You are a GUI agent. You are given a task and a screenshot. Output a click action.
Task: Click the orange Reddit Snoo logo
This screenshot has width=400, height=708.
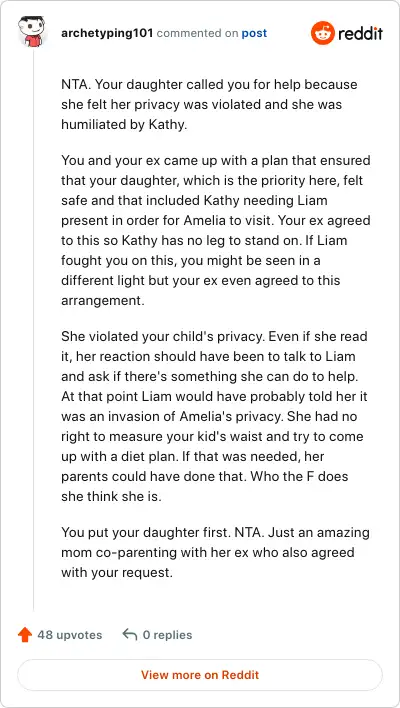point(322,33)
